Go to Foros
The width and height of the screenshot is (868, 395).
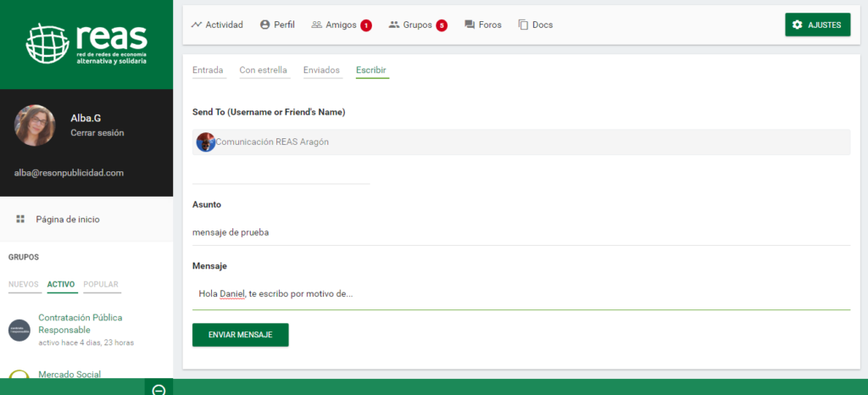point(483,25)
